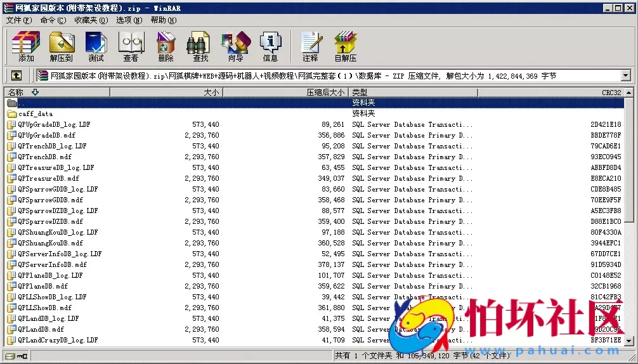
Task: Open the File (文件) menu
Action: tap(19, 20)
